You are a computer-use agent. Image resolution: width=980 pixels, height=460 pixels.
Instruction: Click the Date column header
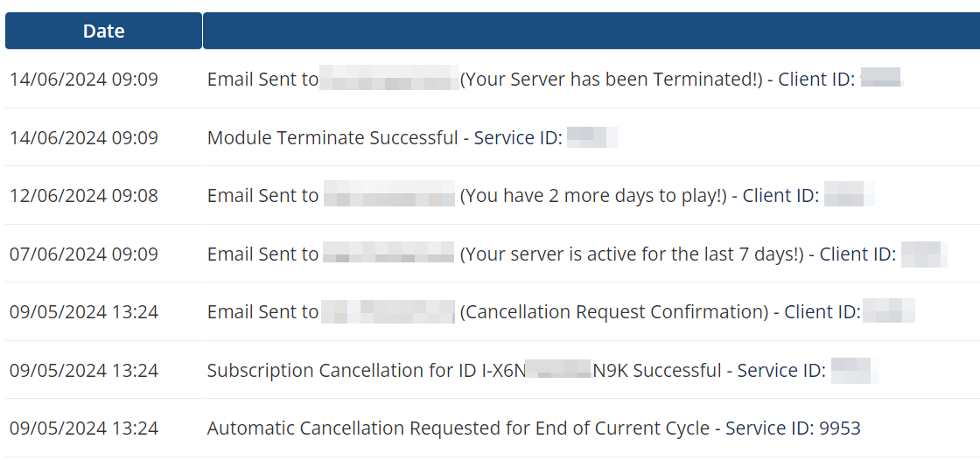103,31
